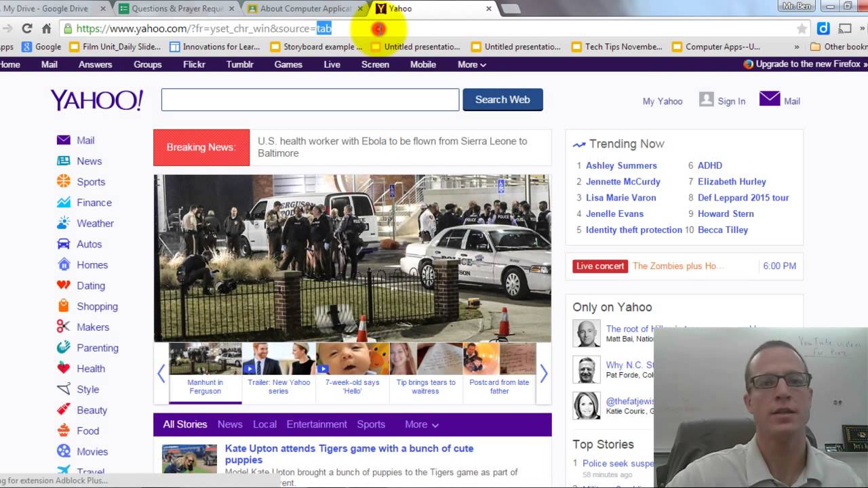Open the Dating heart icon in sidebar
The image size is (868, 488).
(x=64, y=285)
